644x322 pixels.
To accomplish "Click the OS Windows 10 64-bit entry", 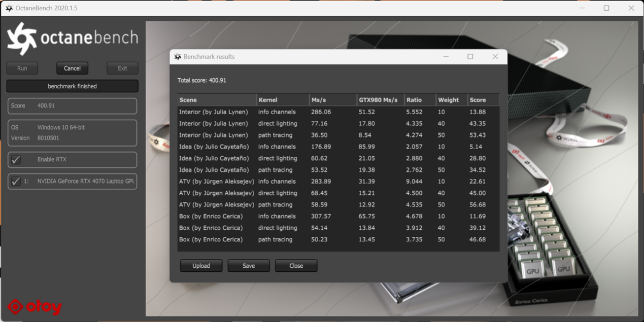I will point(48,127).
